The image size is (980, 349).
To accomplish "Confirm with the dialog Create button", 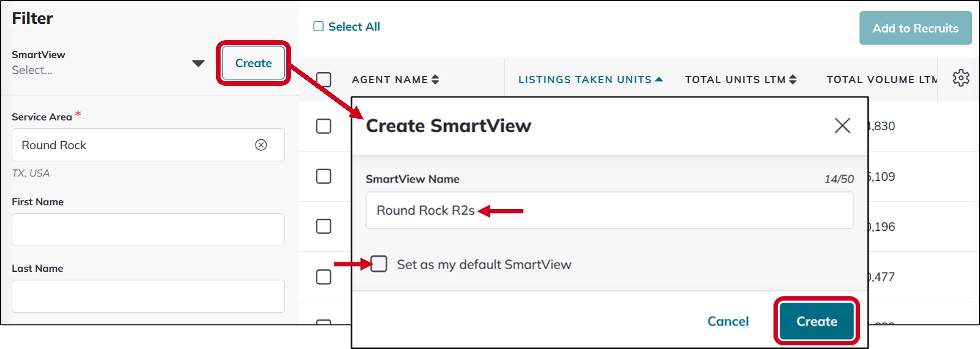I will click(817, 321).
